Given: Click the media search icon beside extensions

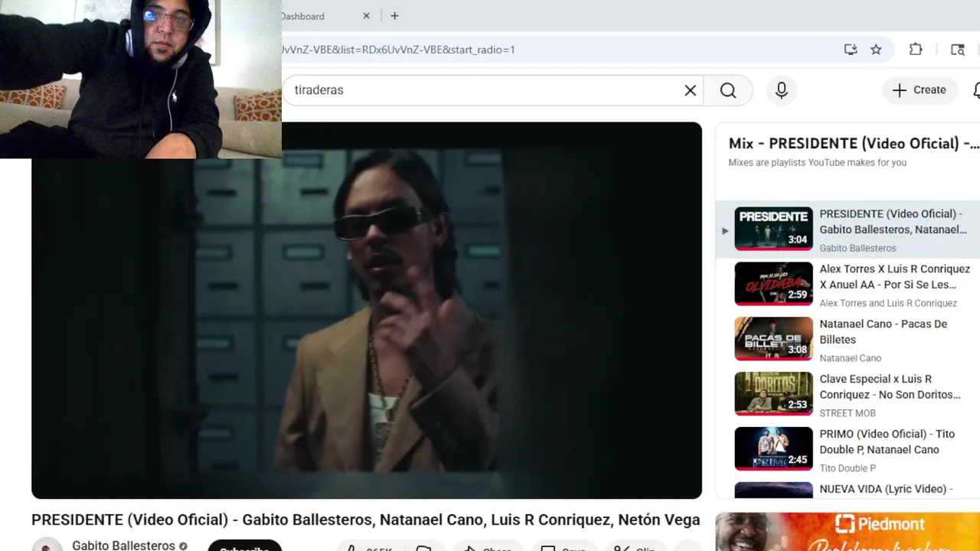Looking at the screenshot, I should (x=957, y=50).
